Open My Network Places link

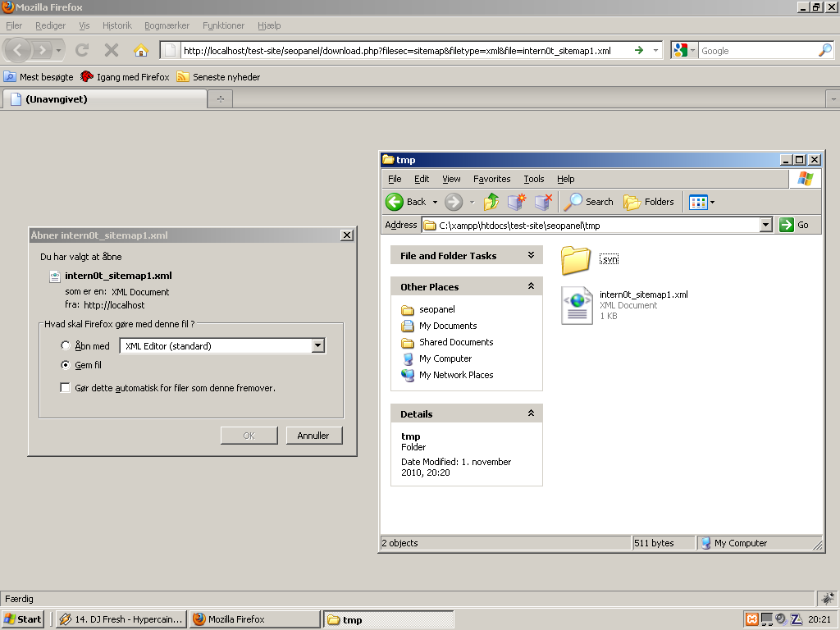[x=447, y=375]
